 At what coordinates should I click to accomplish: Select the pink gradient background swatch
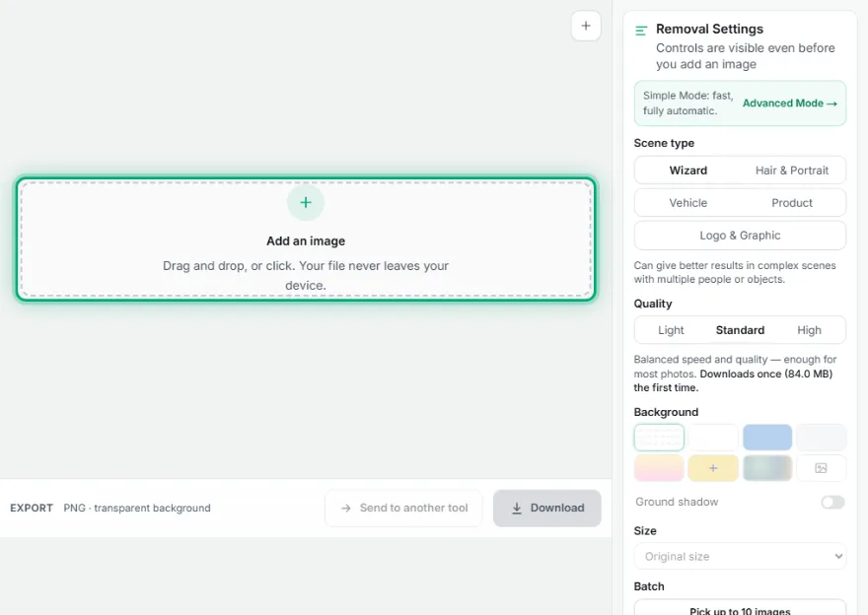[x=659, y=468]
